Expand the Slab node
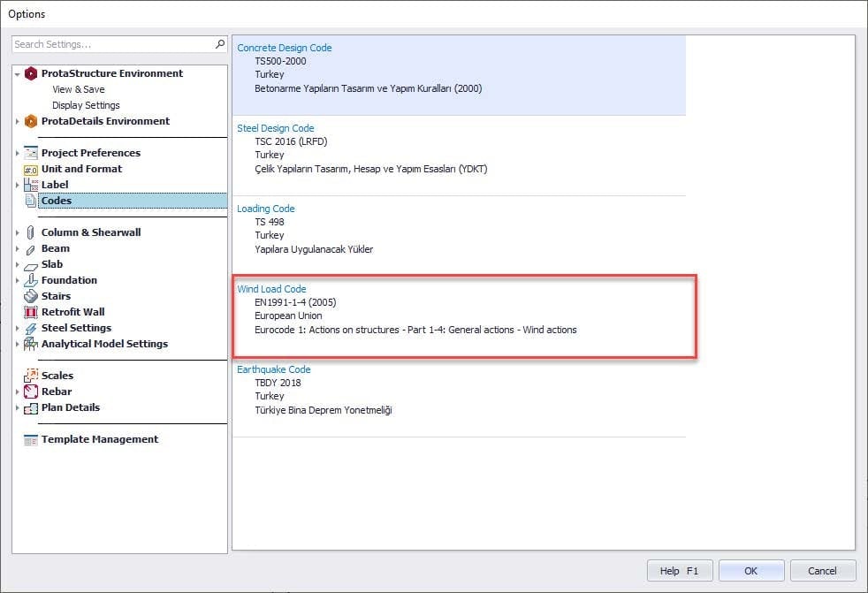868x593 pixels. 17,264
